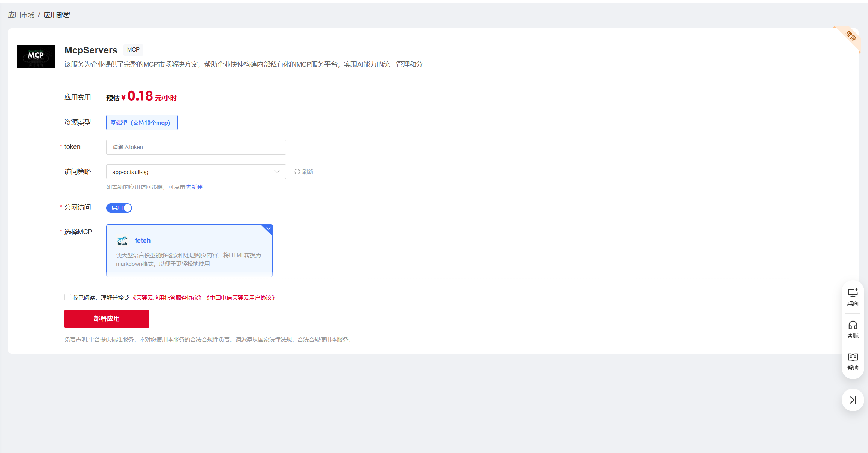The image size is (868, 453).
Task: Click the checkmark corner on fetch card
Action: (x=268, y=228)
